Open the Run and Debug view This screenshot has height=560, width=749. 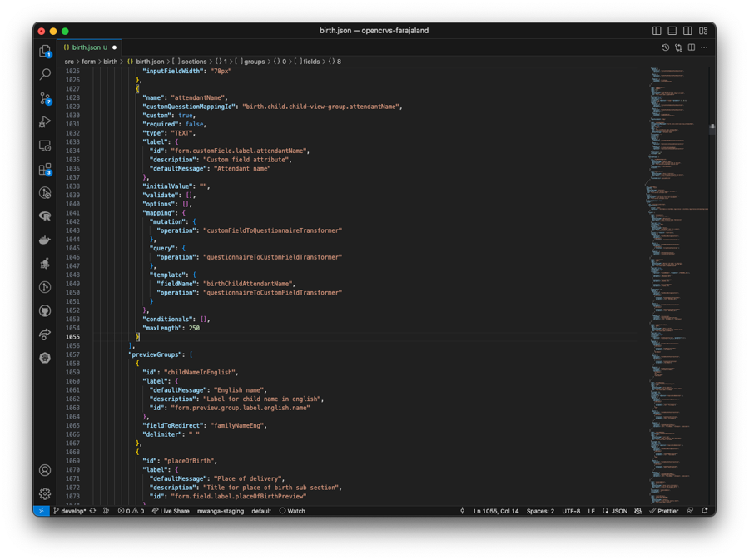tap(45, 121)
